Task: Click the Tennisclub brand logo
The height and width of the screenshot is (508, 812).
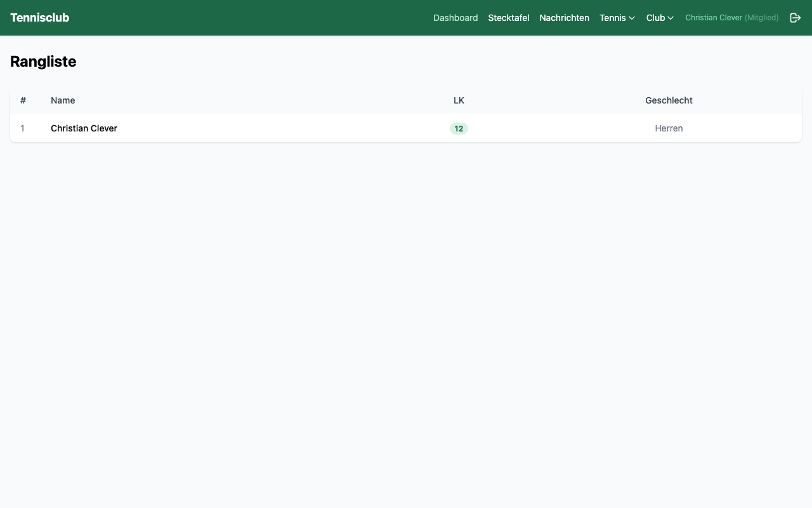Action: (x=39, y=18)
